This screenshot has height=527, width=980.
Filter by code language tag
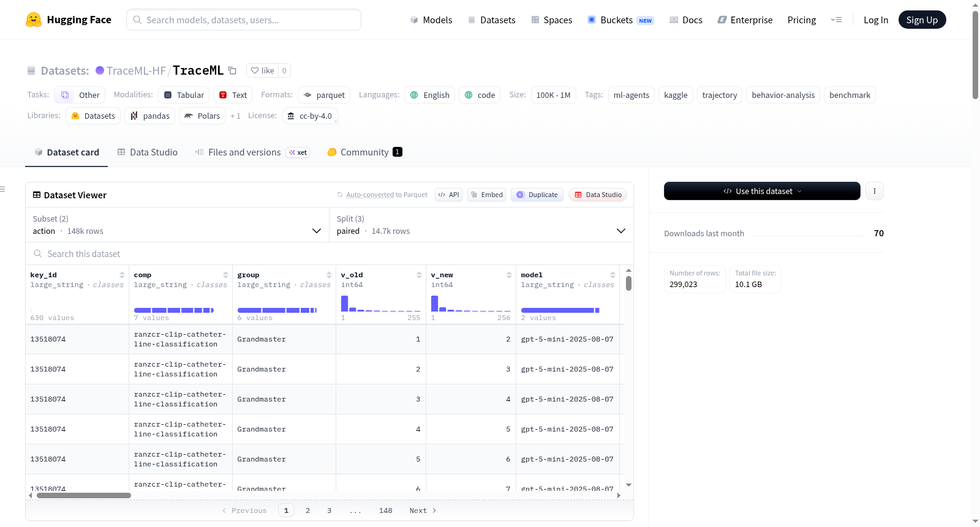click(480, 95)
